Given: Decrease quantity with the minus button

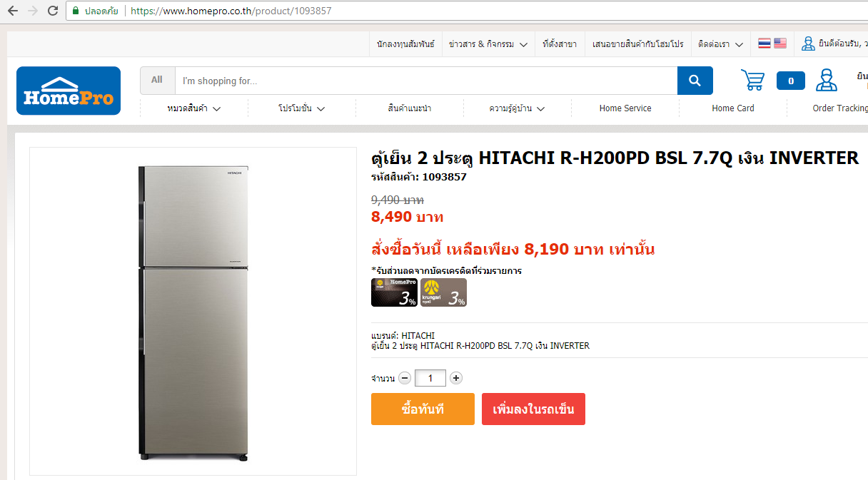Looking at the screenshot, I should [405, 378].
